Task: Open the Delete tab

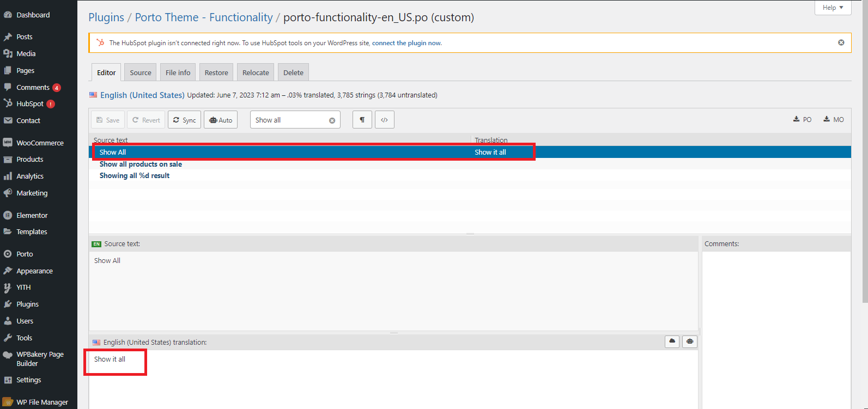Action: 293,72
